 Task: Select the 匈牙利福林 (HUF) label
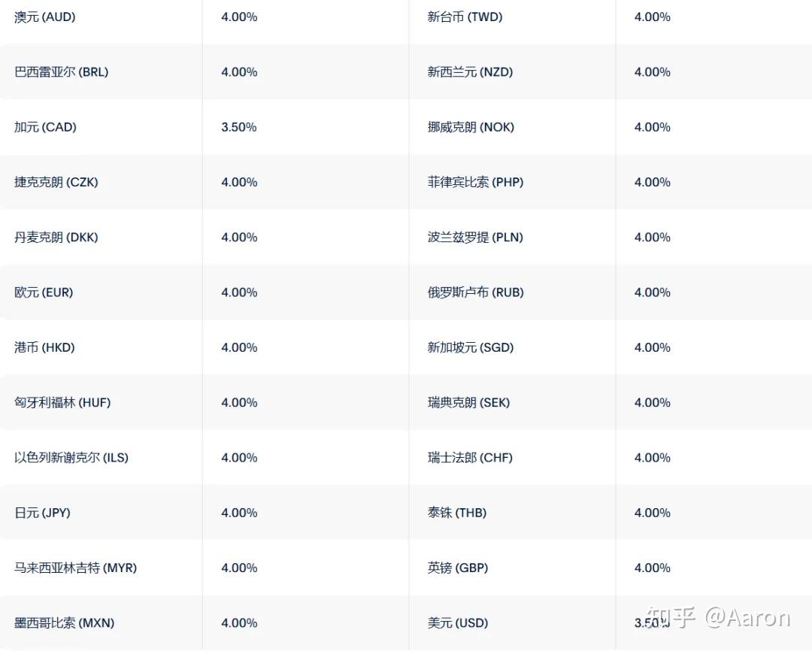(62, 402)
